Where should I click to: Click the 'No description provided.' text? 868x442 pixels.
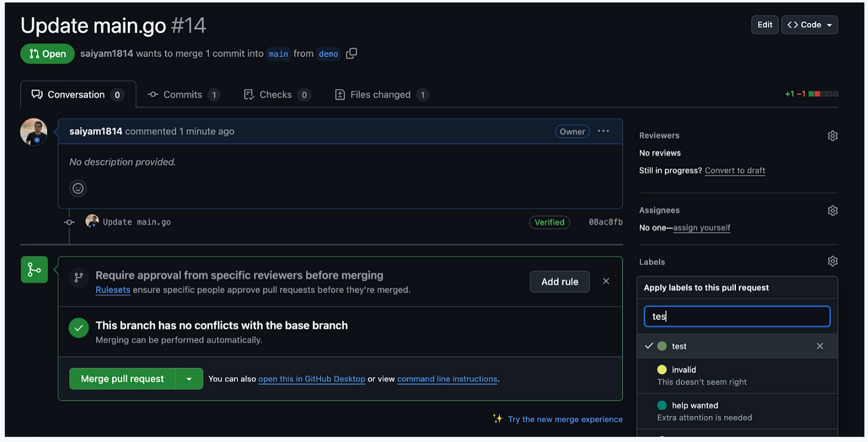[122, 162]
